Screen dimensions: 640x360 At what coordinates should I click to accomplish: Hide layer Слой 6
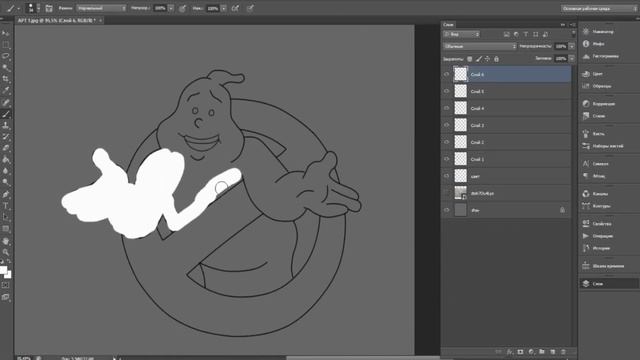coord(447,74)
